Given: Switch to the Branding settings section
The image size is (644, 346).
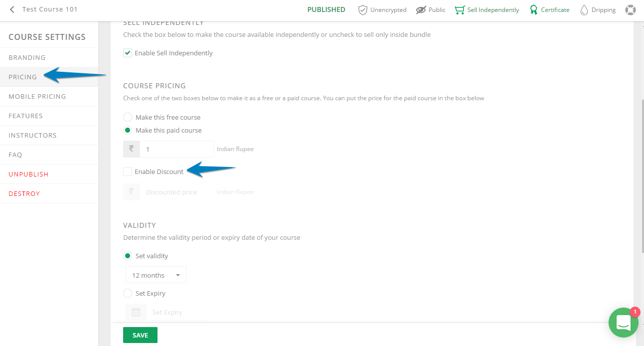Looking at the screenshot, I should [x=27, y=57].
